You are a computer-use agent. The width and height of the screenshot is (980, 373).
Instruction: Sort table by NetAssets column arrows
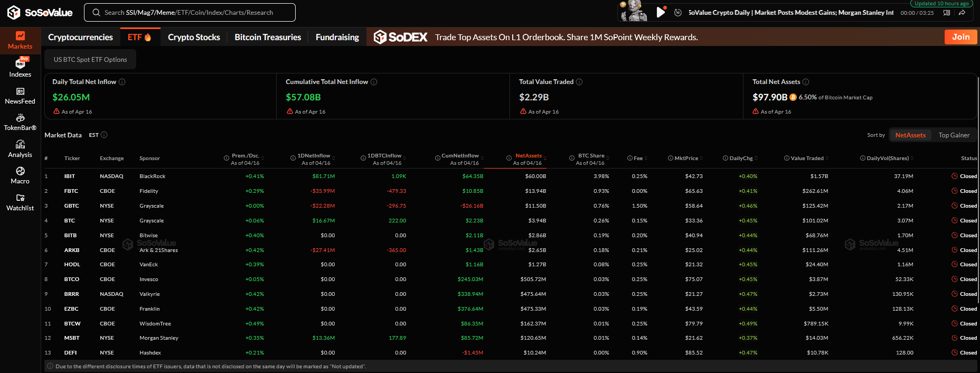(545, 158)
